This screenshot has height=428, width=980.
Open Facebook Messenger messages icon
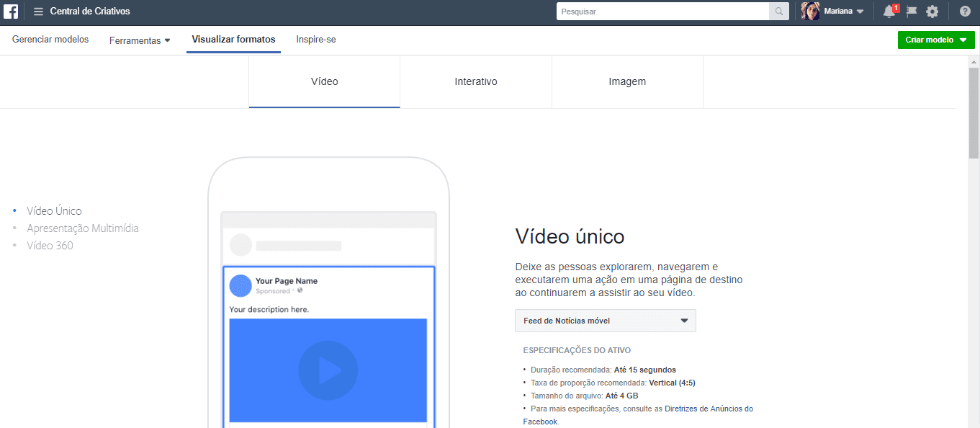click(x=911, y=11)
